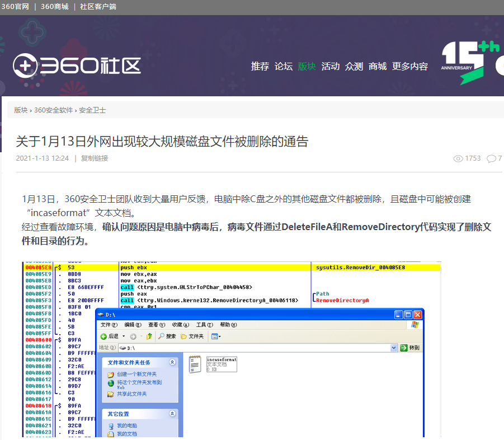Select the incaseformat text file icon

[195, 364]
